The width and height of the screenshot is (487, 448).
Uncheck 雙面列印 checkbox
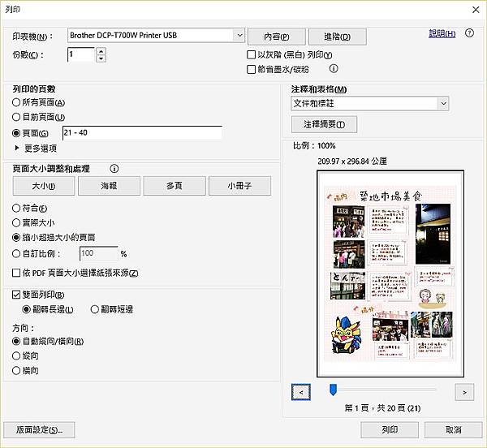(x=16, y=295)
